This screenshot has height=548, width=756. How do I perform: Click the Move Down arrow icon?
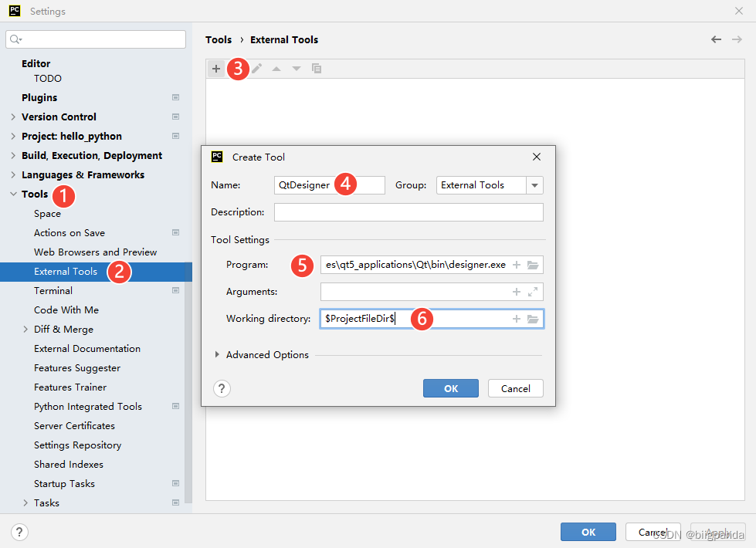click(x=297, y=69)
